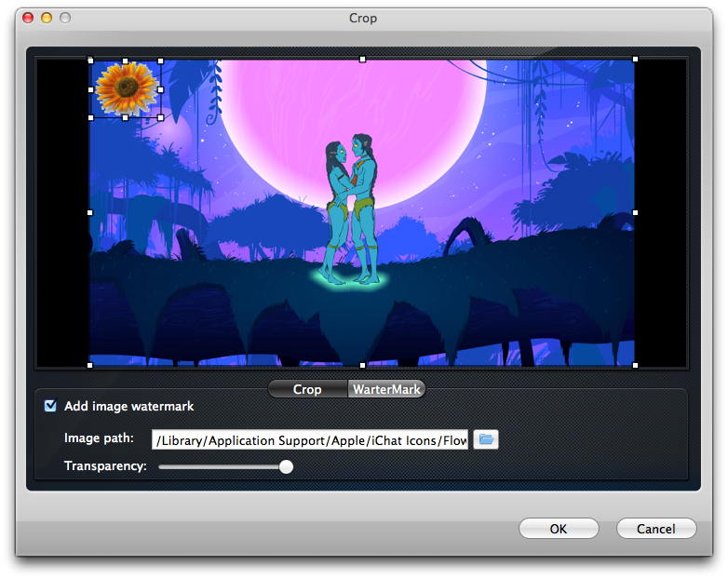The image size is (728, 579).
Task: Select the sunflower watermark image
Action: [x=127, y=88]
